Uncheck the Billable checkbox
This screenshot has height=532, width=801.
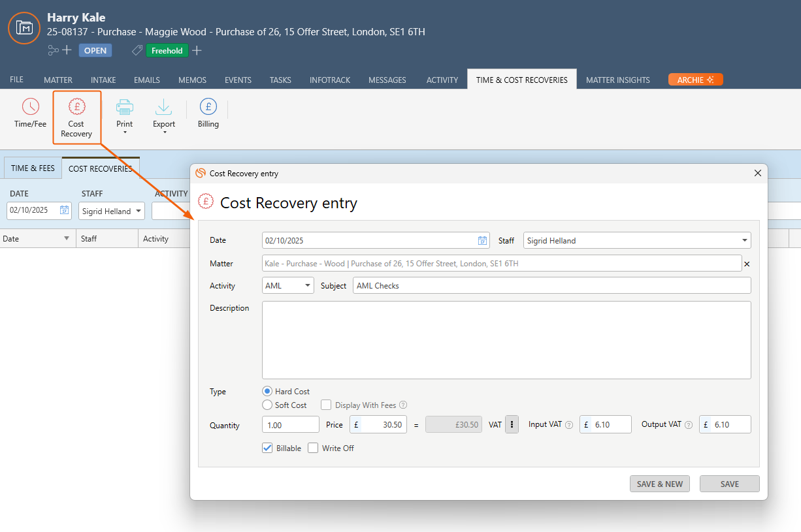pyautogui.click(x=267, y=448)
